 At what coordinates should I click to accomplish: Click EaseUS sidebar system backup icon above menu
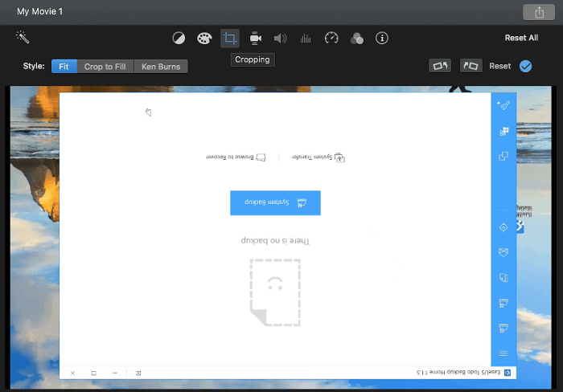pos(503,328)
